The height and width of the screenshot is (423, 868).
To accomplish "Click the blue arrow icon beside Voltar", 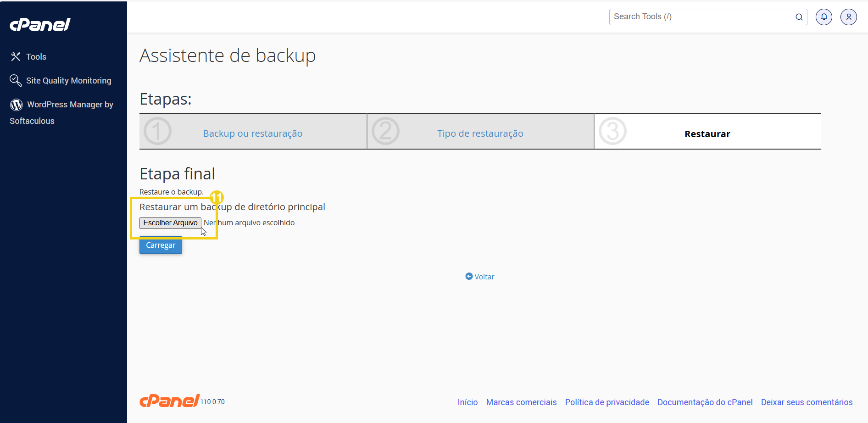I will (x=469, y=276).
